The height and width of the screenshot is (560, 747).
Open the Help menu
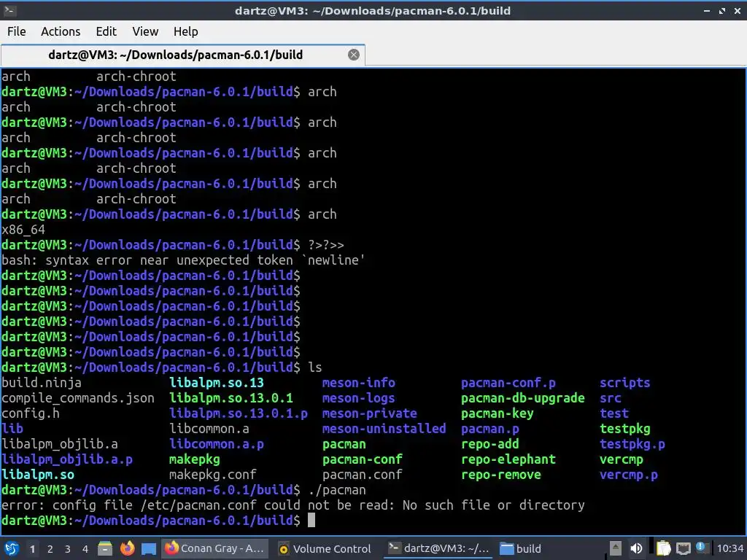[x=185, y=31]
